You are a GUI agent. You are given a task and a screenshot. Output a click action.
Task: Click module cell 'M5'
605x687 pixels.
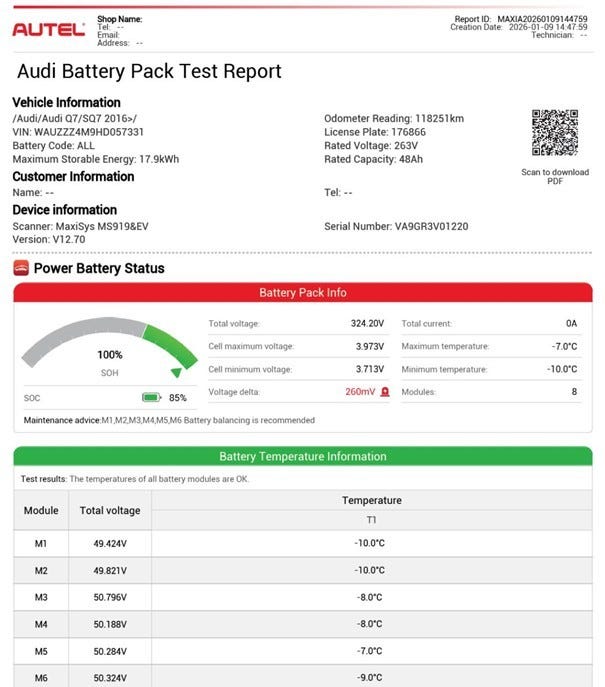[x=41, y=652]
